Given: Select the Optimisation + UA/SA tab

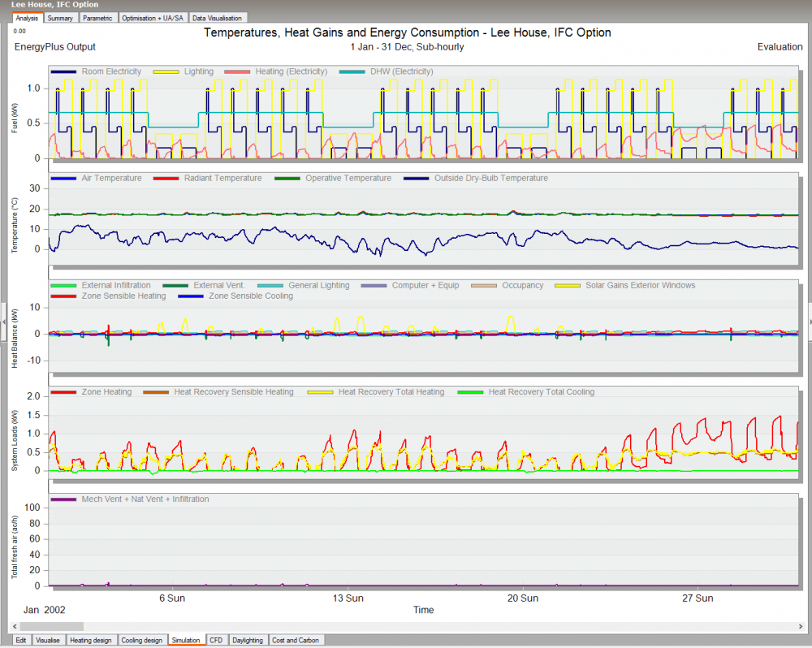Looking at the screenshot, I should click(x=153, y=18).
